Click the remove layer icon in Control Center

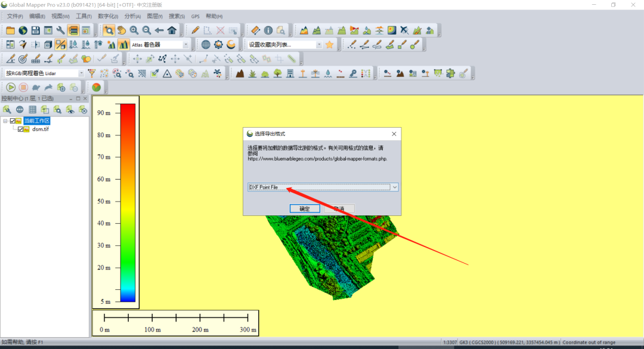click(x=83, y=110)
